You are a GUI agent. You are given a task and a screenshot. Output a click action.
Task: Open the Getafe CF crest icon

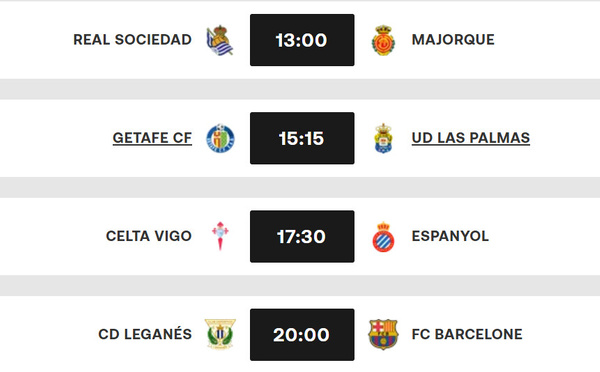220,138
